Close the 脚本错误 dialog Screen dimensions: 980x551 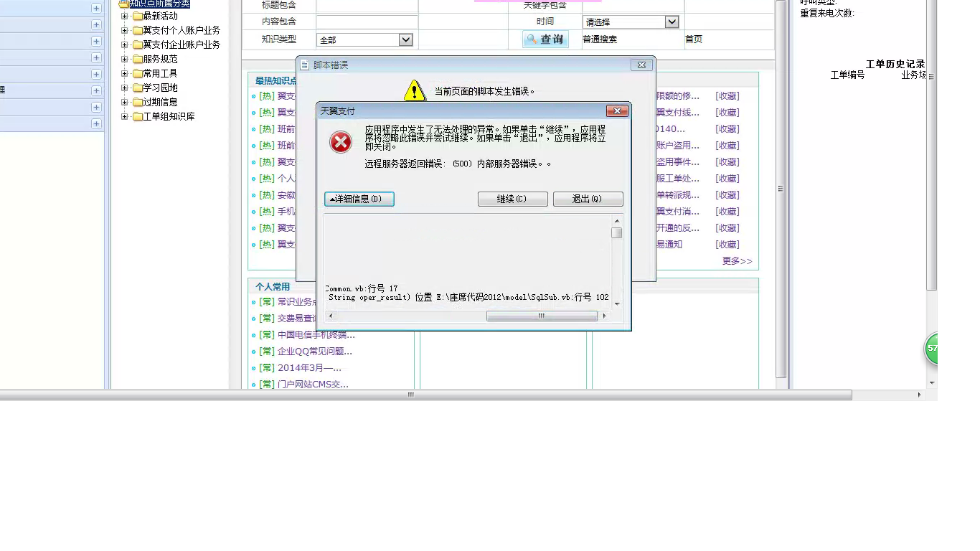(641, 65)
